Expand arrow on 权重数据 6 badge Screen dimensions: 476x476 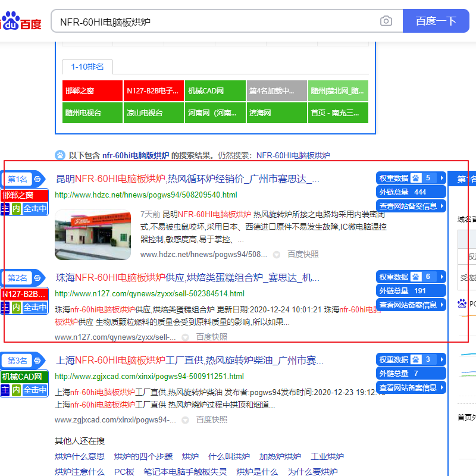441,277
